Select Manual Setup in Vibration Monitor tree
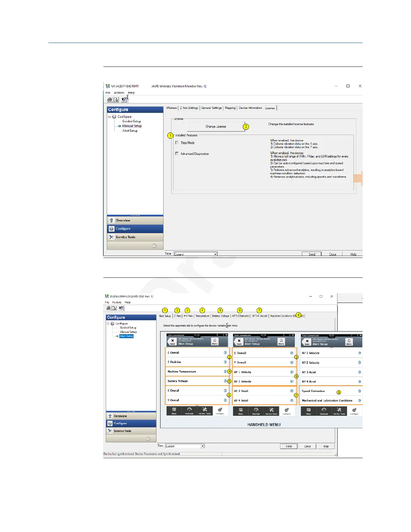Viewport: 411px width, 532px height. [132, 126]
